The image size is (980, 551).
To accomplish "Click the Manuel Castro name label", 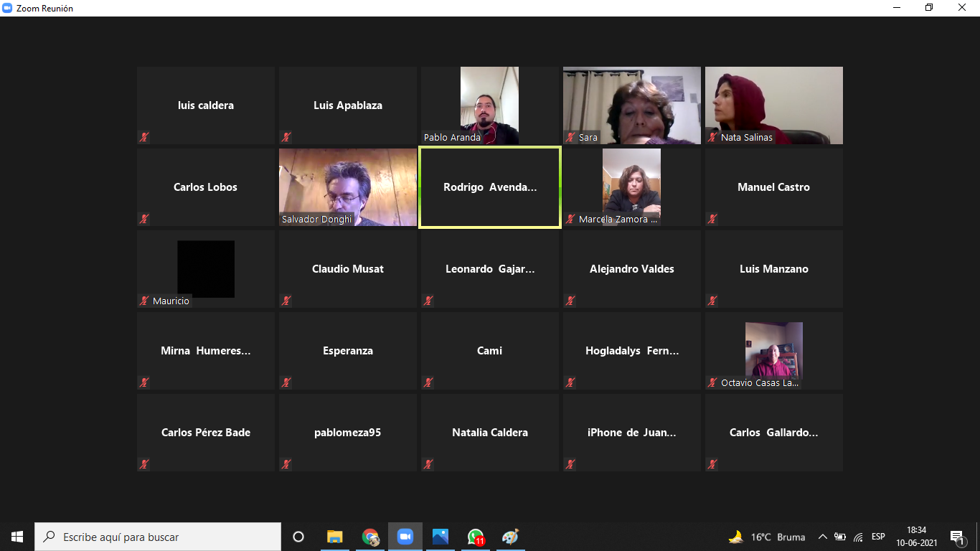I will tap(774, 187).
